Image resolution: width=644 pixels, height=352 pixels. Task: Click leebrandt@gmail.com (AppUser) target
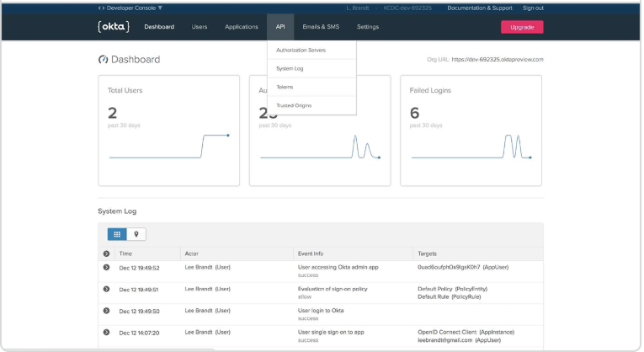[x=460, y=340]
